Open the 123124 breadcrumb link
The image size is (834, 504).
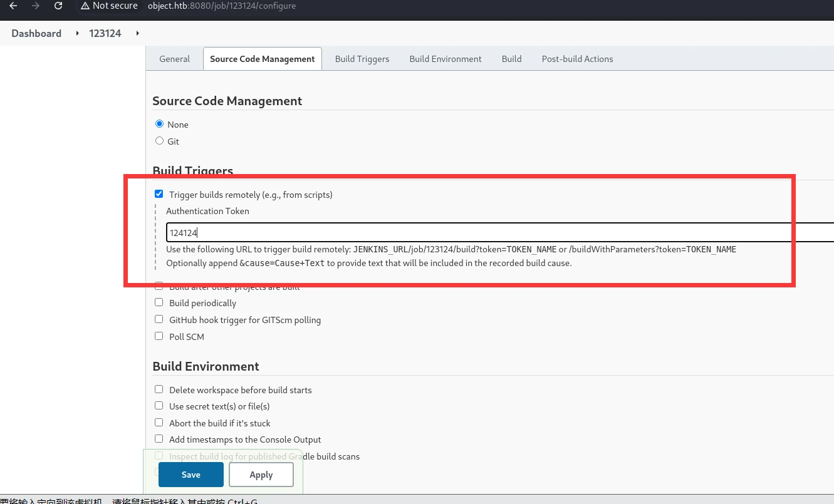point(105,33)
